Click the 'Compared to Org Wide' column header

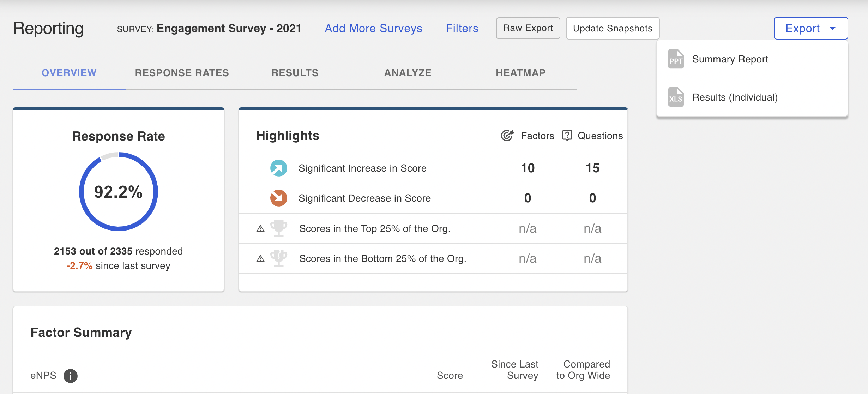(x=583, y=370)
